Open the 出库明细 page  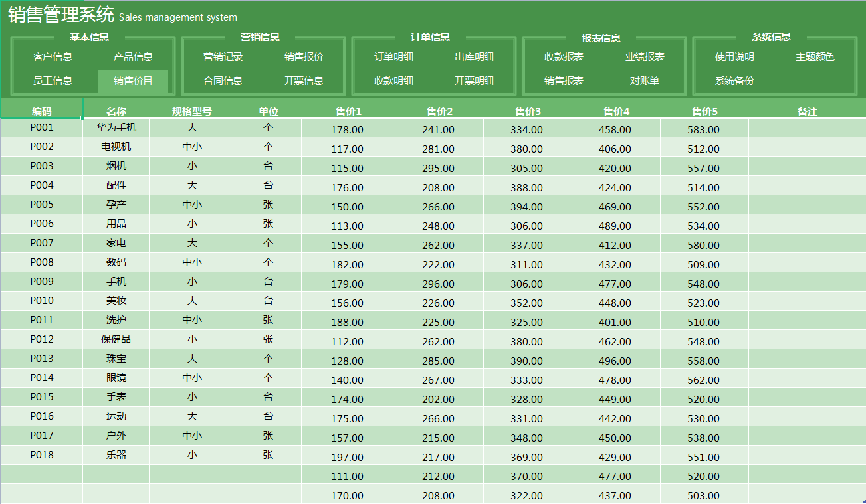(475, 57)
